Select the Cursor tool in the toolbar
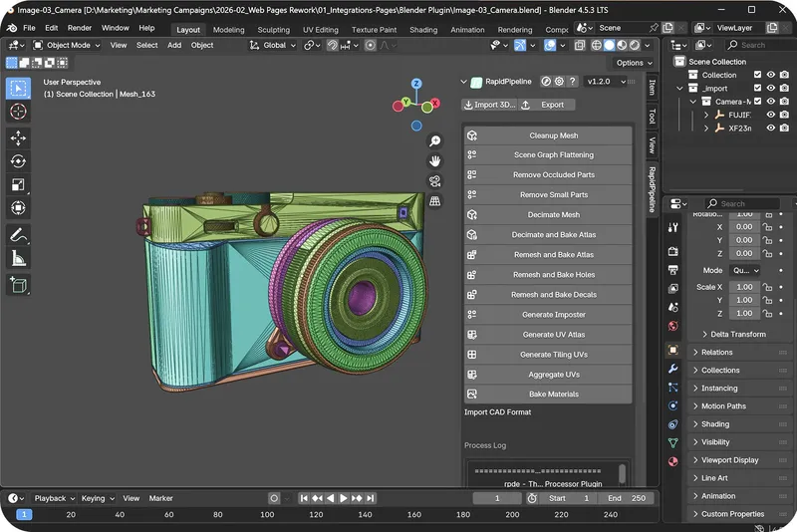The height and width of the screenshot is (532, 797). pyautogui.click(x=18, y=112)
